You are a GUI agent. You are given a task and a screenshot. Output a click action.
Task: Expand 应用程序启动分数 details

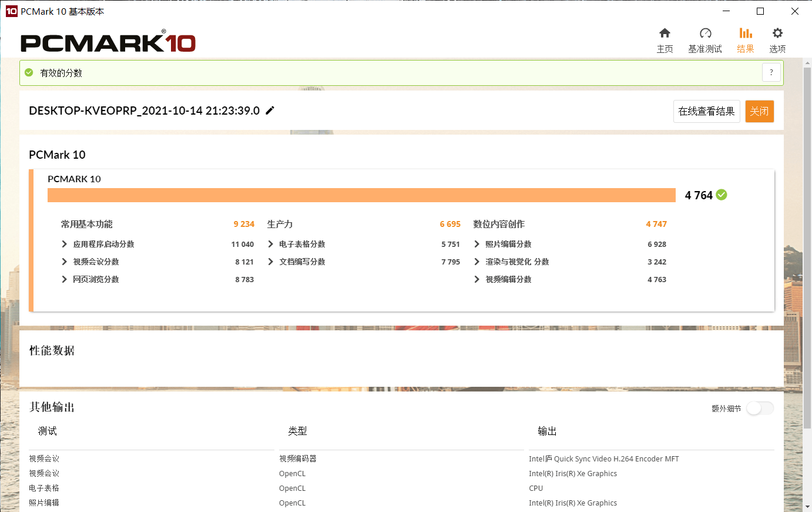click(65, 244)
